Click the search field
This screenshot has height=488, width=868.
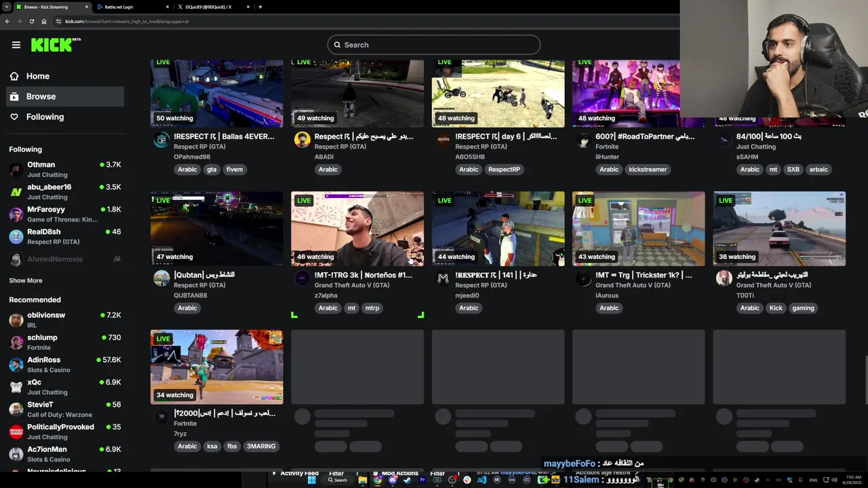click(x=434, y=45)
